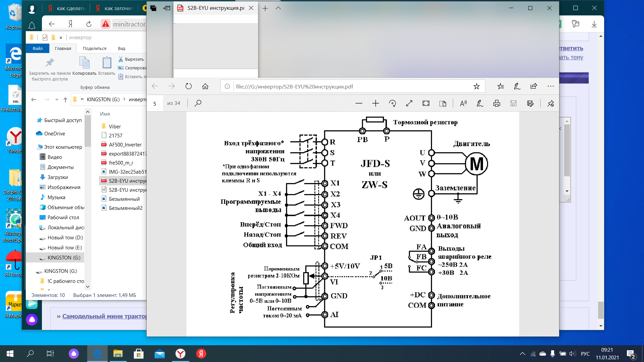Go up one folder in Explorer
The height and width of the screenshot is (362, 644).
click(x=65, y=99)
